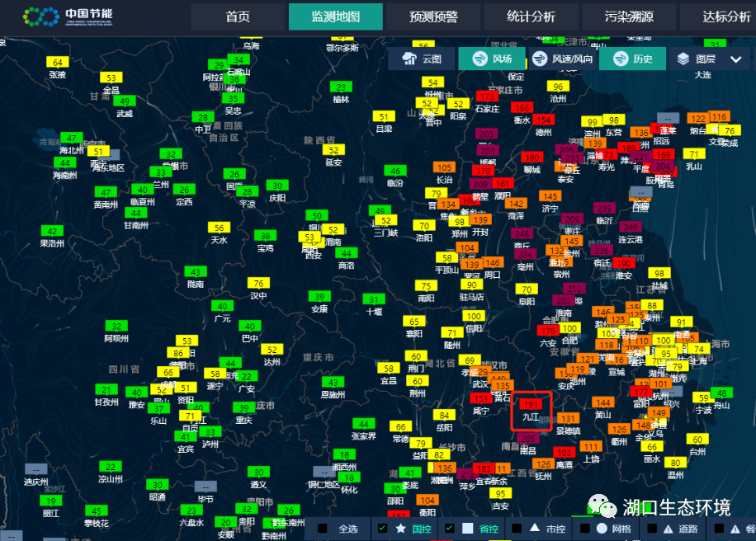Screen dimensions: 756x541
Task: Click the 市控 triangle icon
Action: click(x=535, y=528)
